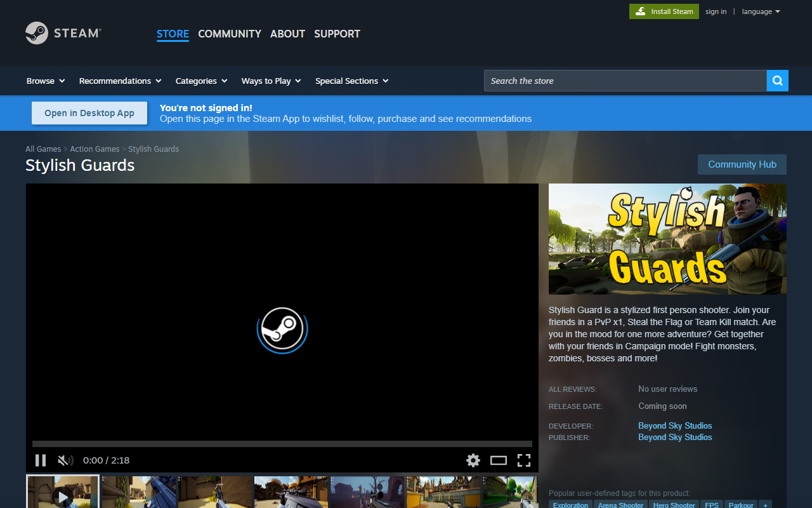Open the COMMUNITY menu item
Screen dimensions: 812x508
click(x=230, y=34)
